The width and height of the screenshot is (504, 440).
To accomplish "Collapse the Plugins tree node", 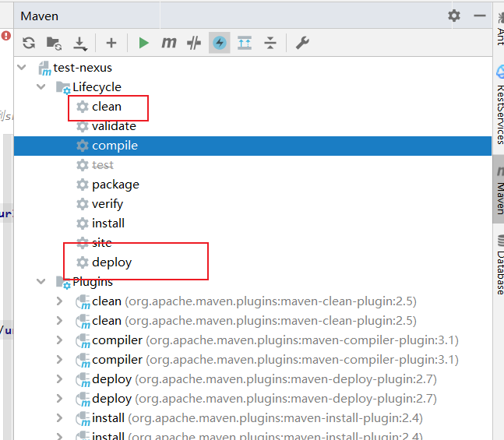I will (41, 282).
